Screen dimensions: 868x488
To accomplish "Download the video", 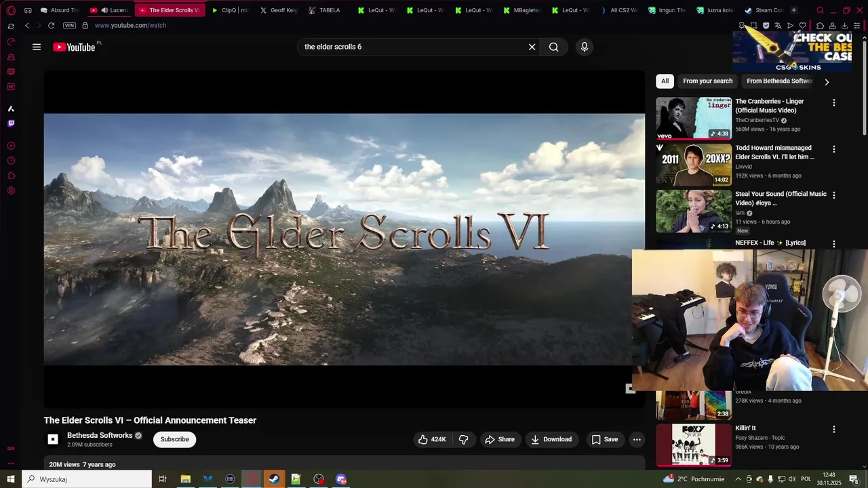I will 551,439.
